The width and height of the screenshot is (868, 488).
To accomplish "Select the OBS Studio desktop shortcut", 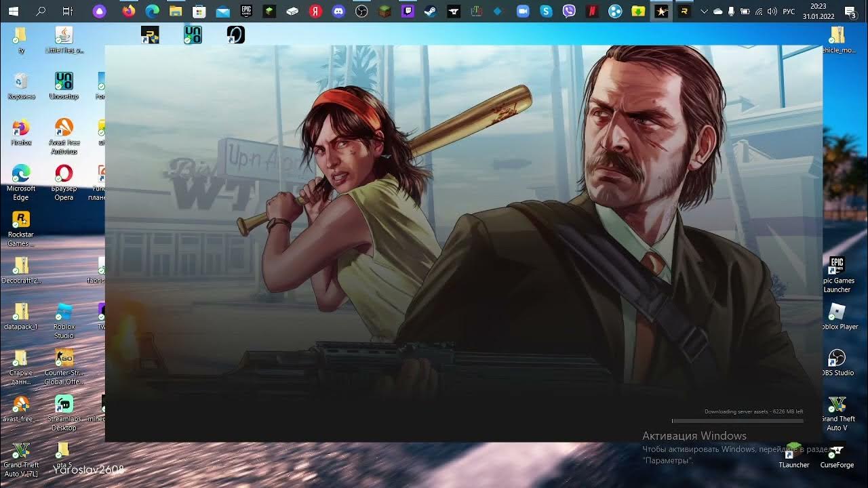I will (x=837, y=363).
